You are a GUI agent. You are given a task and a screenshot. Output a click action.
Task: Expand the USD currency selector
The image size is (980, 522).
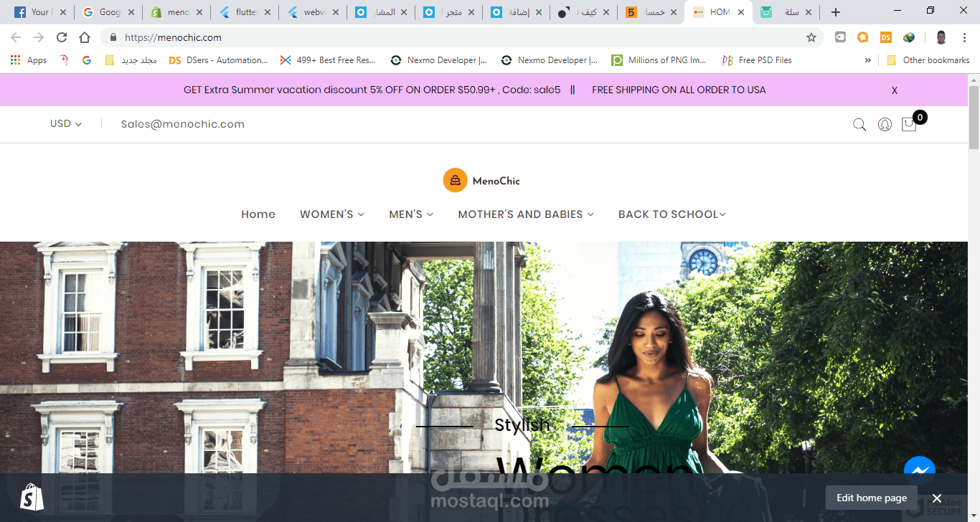pos(66,124)
